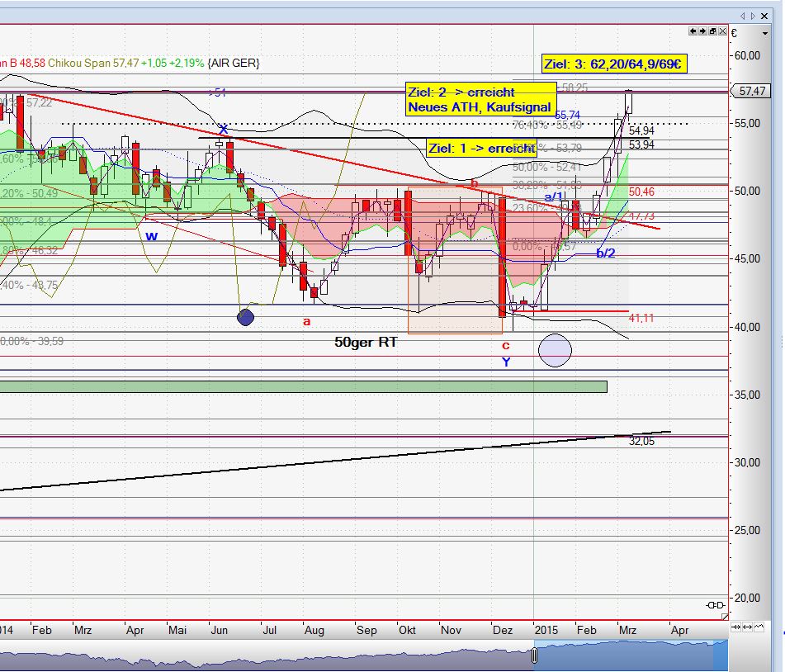The image size is (785, 672).
Task: Click the line chart overview icon
Action: 759,628
